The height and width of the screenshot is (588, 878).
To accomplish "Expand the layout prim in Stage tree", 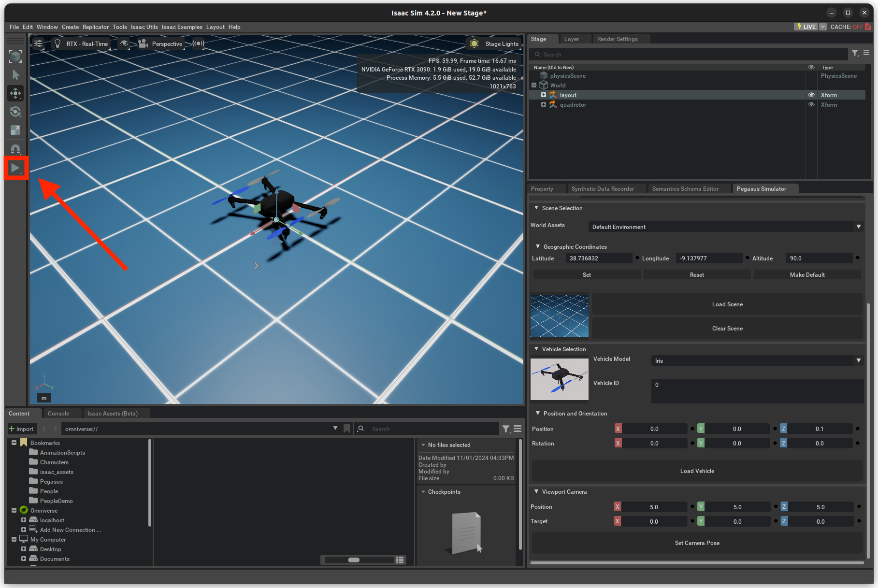I will pos(544,95).
